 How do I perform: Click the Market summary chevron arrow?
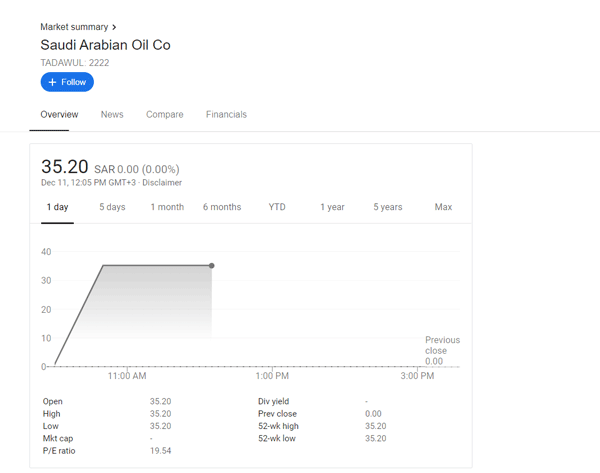pyautogui.click(x=114, y=27)
